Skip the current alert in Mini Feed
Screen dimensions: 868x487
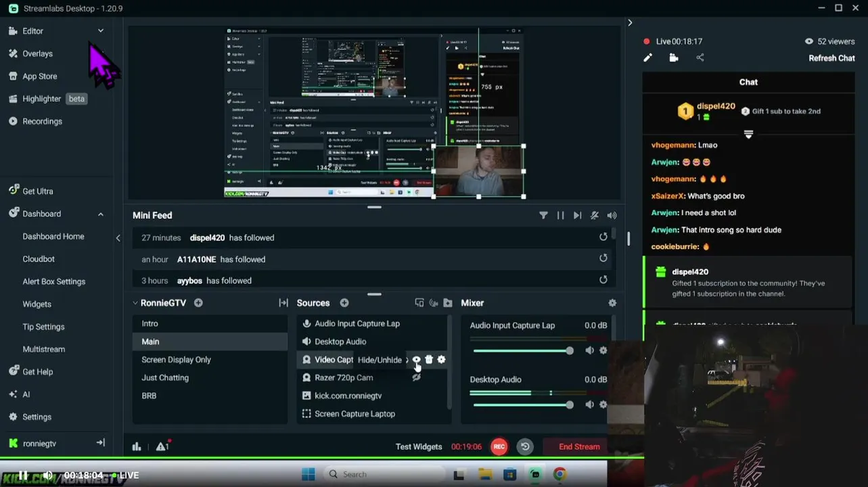point(577,215)
